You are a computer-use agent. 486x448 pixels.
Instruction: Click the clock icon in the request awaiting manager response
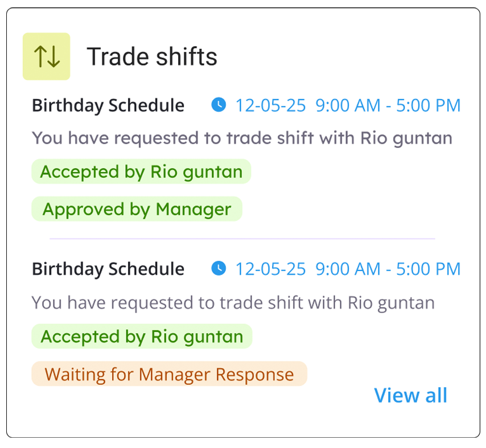219,268
